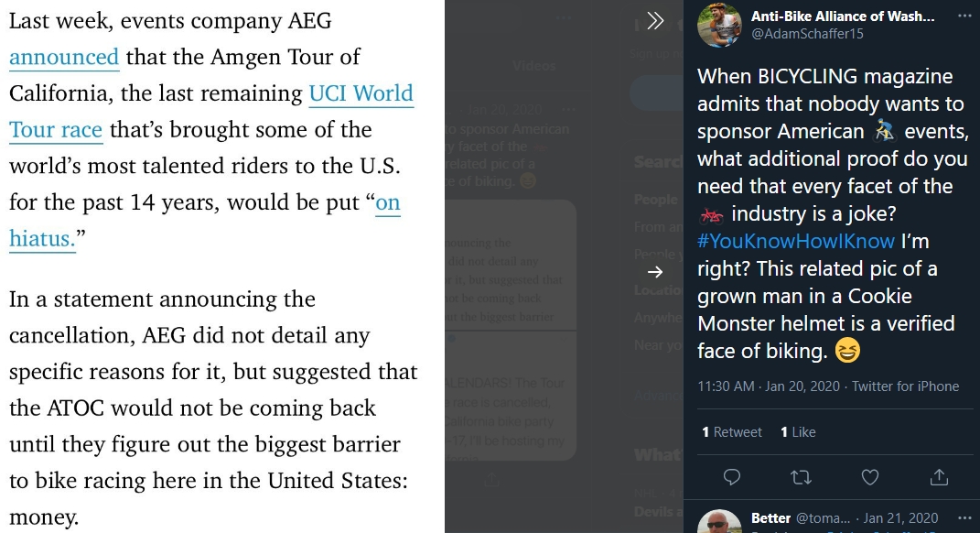The image size is (980, 533).
Task: Click the Anti-Bike Alliance profile avatar
Action: [x=719, y=25]
